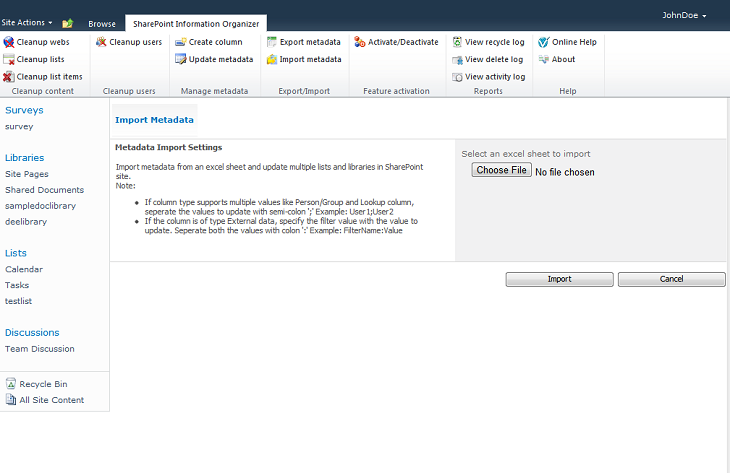Click the Select an excel sheet label
The height and width of the screenshot is (473, 730).
(526, 154)
